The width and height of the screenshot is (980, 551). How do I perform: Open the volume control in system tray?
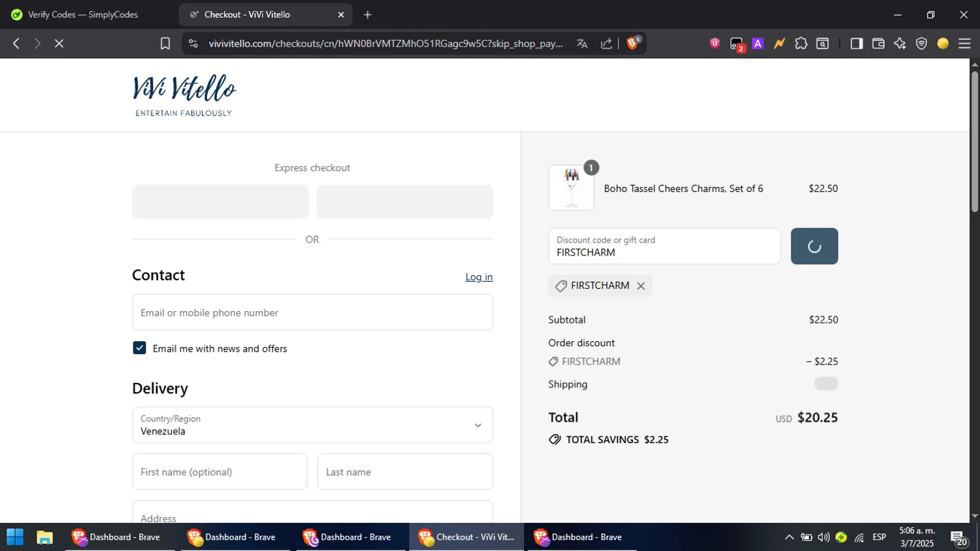pyautogui.click(x=824, y=537)
